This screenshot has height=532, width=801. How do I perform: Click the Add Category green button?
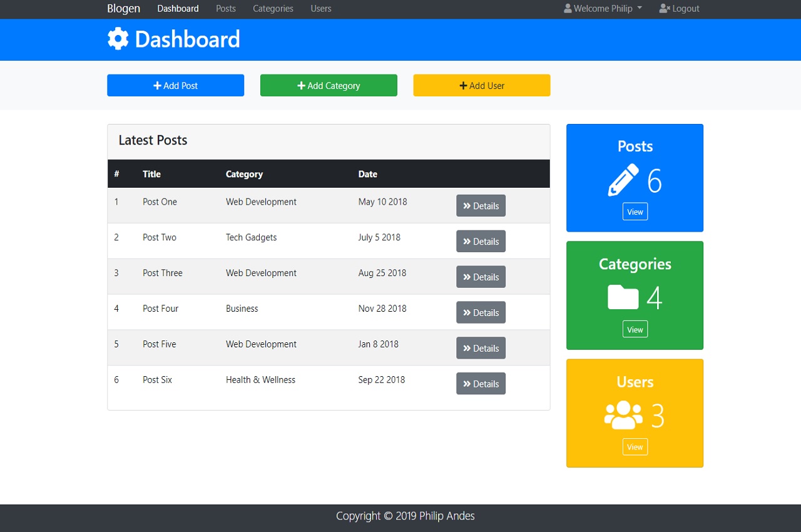pyautogui.click(x=329, y=86)
